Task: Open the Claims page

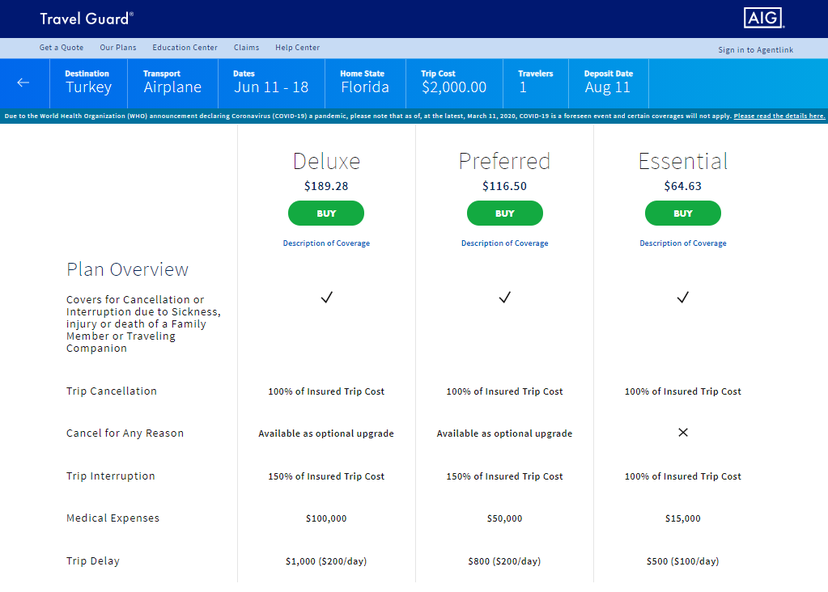Action: tap(246, 48)
